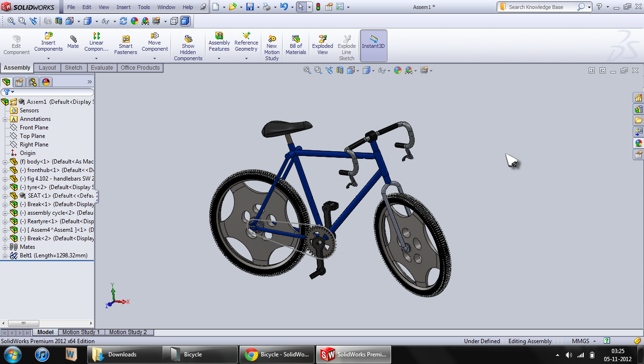The image size is (644, 364).
Task: Open the File menu
Action: [71, 7]
